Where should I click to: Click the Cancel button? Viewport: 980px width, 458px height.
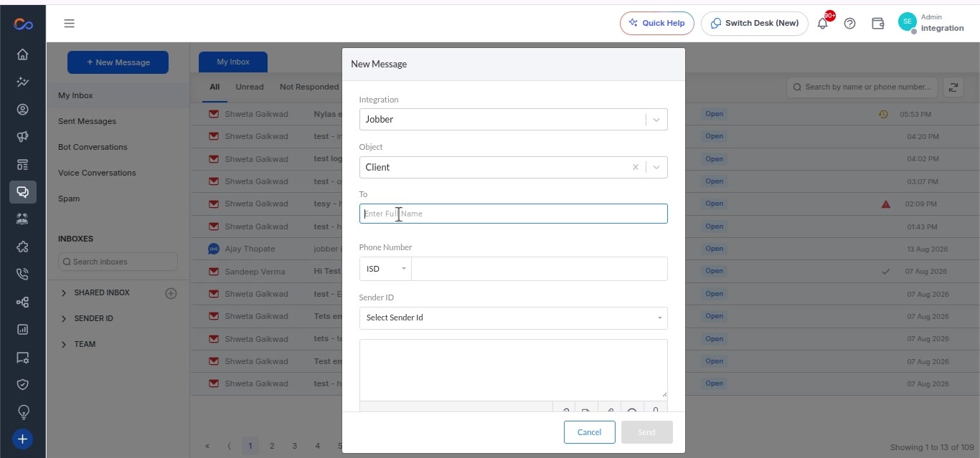[x=590, y=432]
